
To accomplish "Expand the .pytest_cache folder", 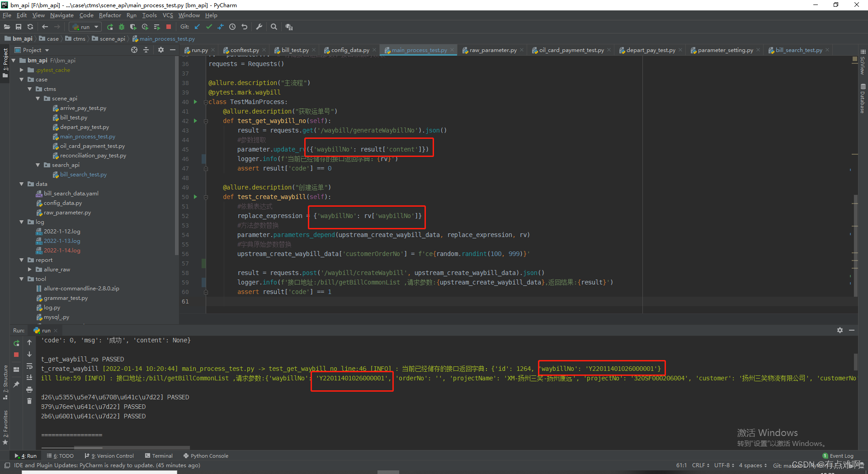I will (x=22, y=70).
